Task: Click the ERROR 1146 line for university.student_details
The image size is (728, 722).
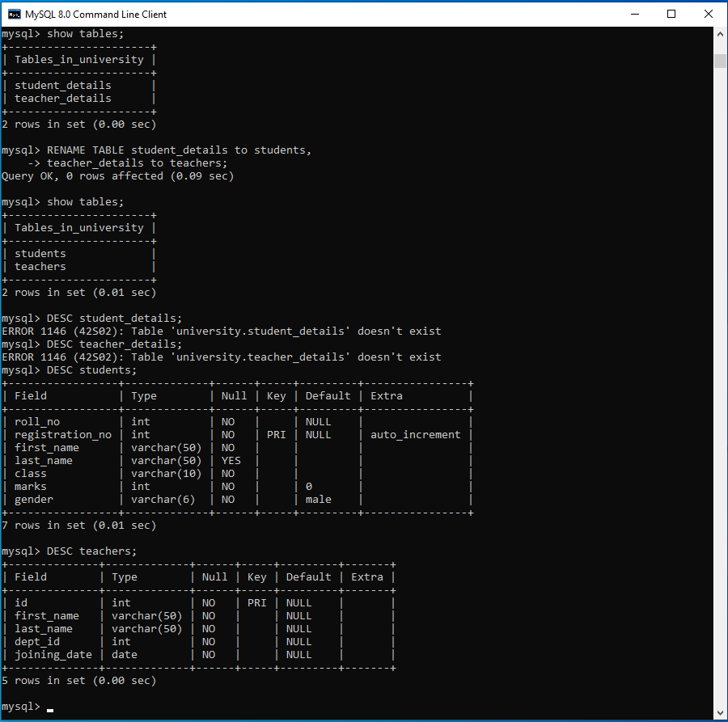Action: pos(222,331)
